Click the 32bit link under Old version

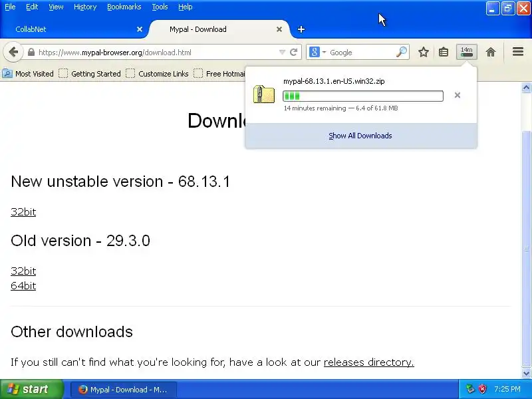tap(23, 271)
